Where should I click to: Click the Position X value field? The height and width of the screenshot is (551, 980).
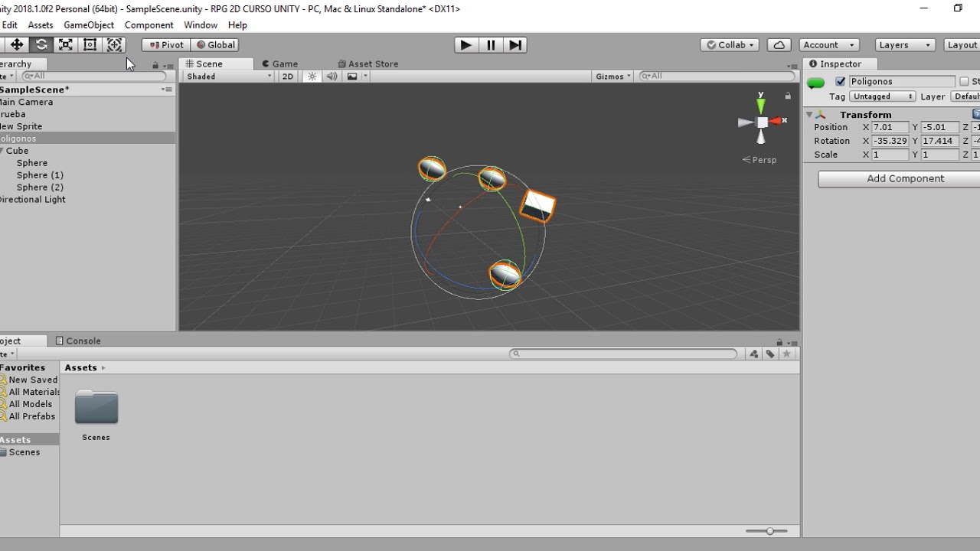890,127
